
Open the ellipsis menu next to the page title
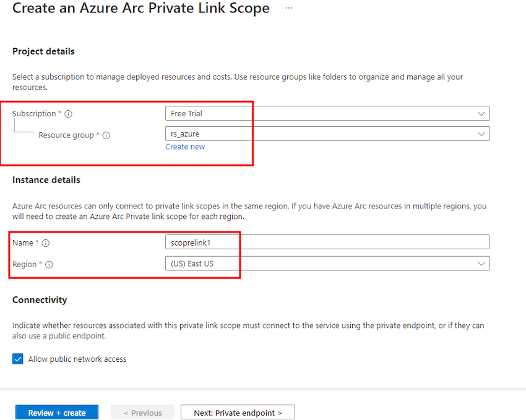pyautogui.click(x=288, y=9)
